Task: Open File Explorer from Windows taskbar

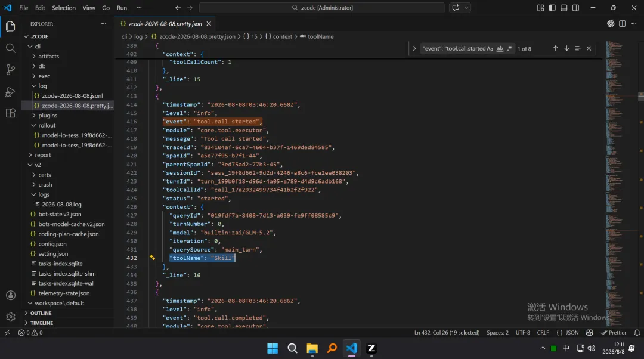Action: pyautogui.click(x=312, y=348)
